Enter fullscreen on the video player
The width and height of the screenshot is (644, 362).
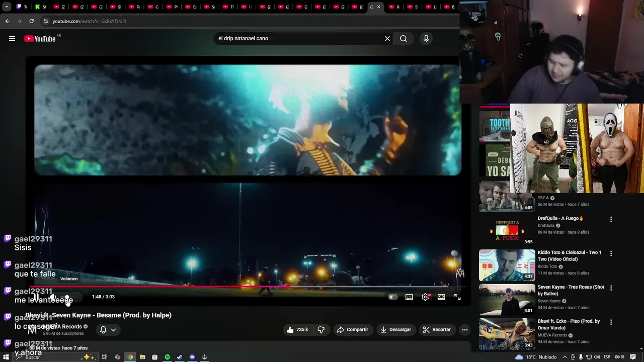(457, 297)
